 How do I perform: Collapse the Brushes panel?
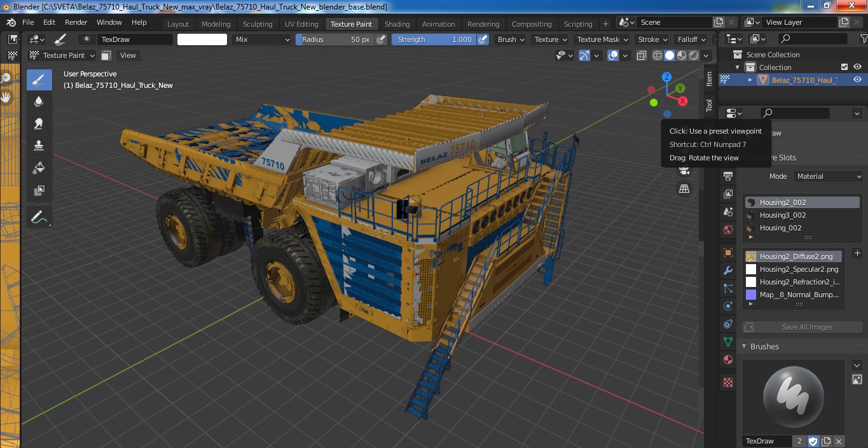[744, 347]
